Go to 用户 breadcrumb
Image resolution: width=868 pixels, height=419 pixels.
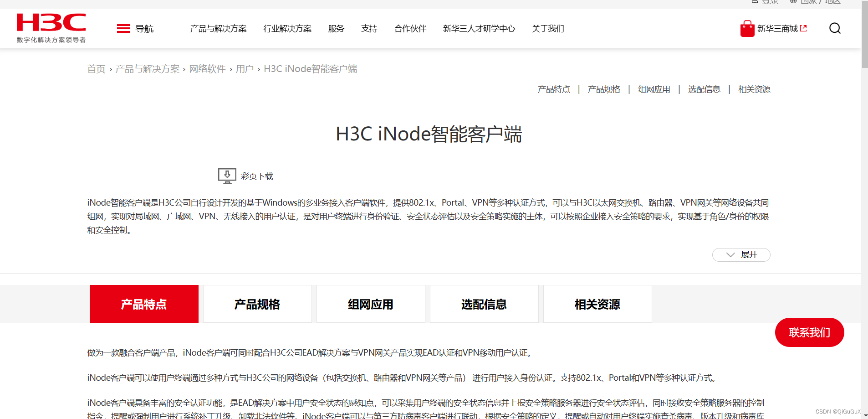tap(245, 69)
